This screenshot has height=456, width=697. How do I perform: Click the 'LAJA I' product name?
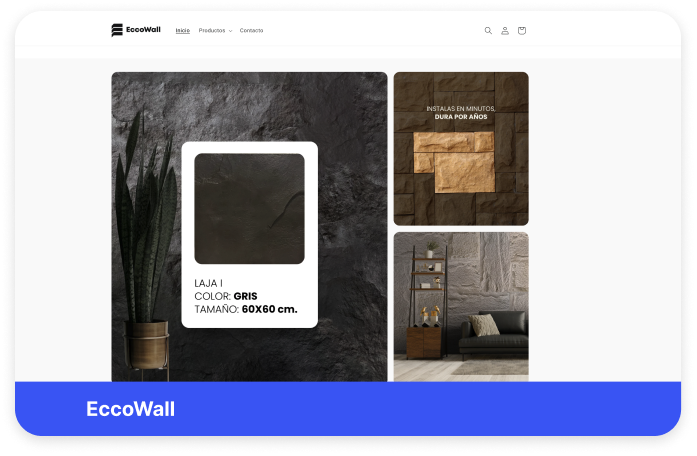[x=208, y=283]
